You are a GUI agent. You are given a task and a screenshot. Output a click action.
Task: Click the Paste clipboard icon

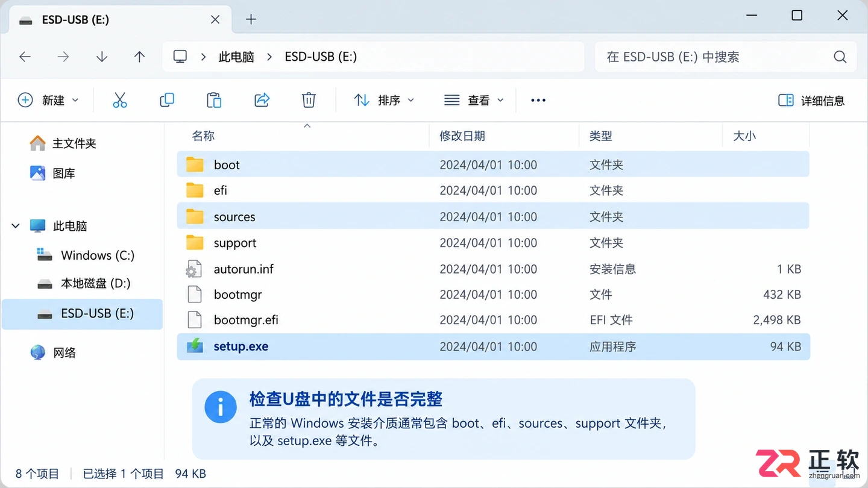214,100
